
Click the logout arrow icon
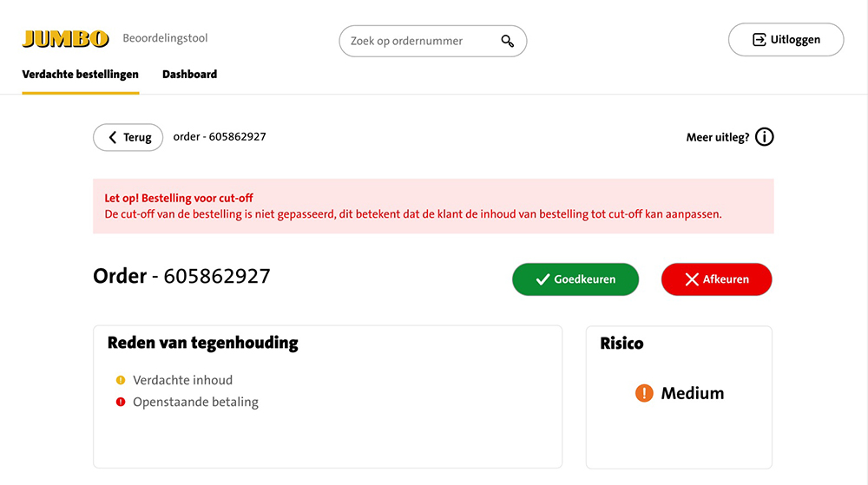[x=759, y=40]
